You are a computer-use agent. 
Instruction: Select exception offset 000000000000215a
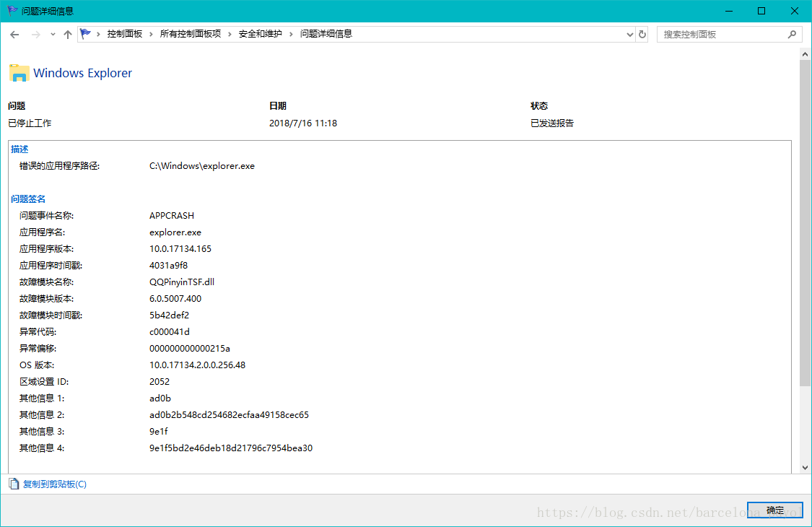pos(190,348)
